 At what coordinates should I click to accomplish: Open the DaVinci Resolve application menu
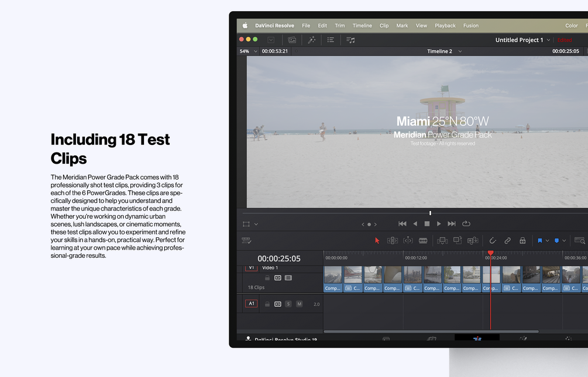tap(274, 26)
